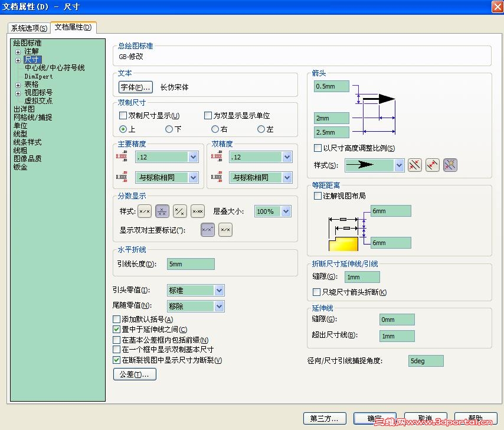Choose the x/x horizontal fraction style icon

click(x=145, y=211)
